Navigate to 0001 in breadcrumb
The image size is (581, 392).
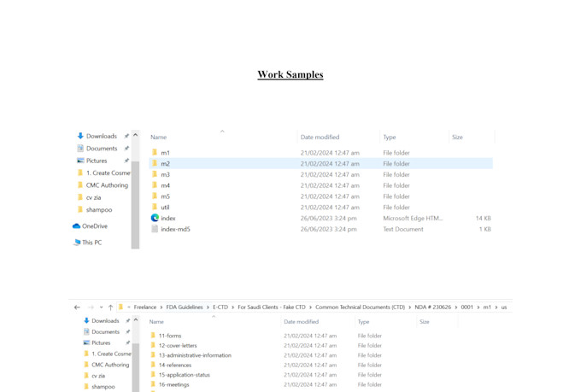tap(467, 307)
